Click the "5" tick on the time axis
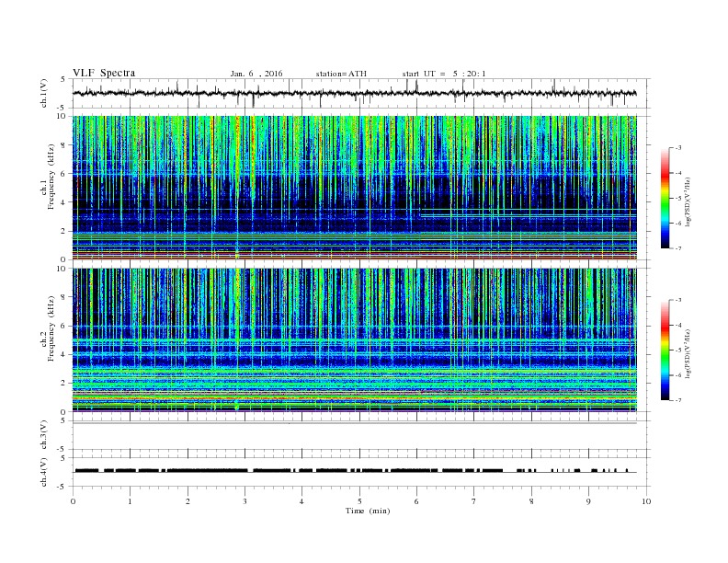This screenshot has height=563, width=728. tap(359, 501)
